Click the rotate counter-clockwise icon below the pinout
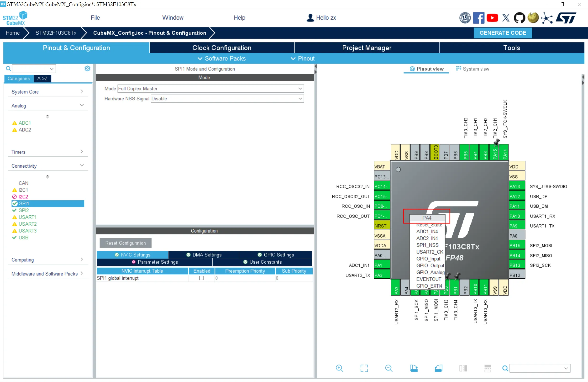 point(438,368)
